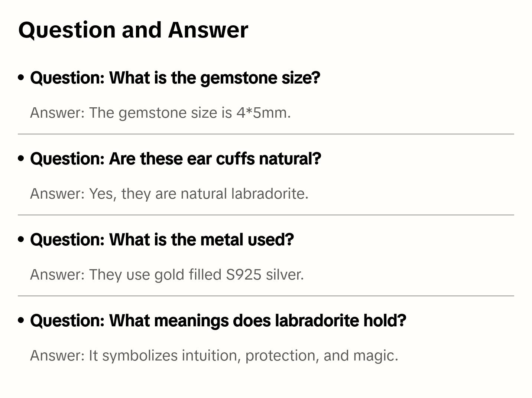
Task: Select the answer about intuition, protection, and magic
Action: [x=214, y=355]
